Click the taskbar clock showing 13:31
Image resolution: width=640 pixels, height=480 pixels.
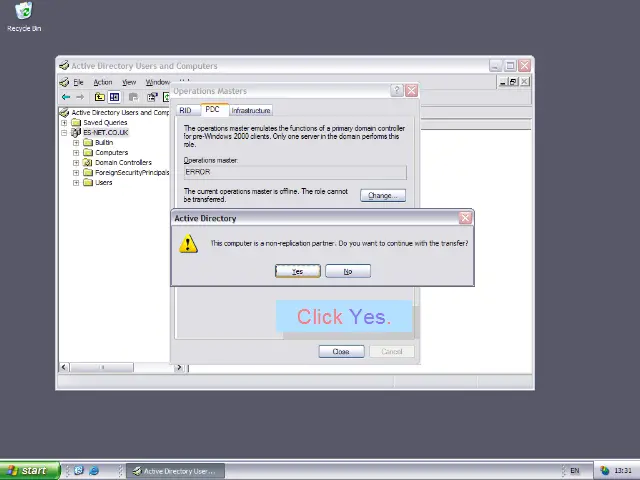pyautogui.click(x=623, y=471)
